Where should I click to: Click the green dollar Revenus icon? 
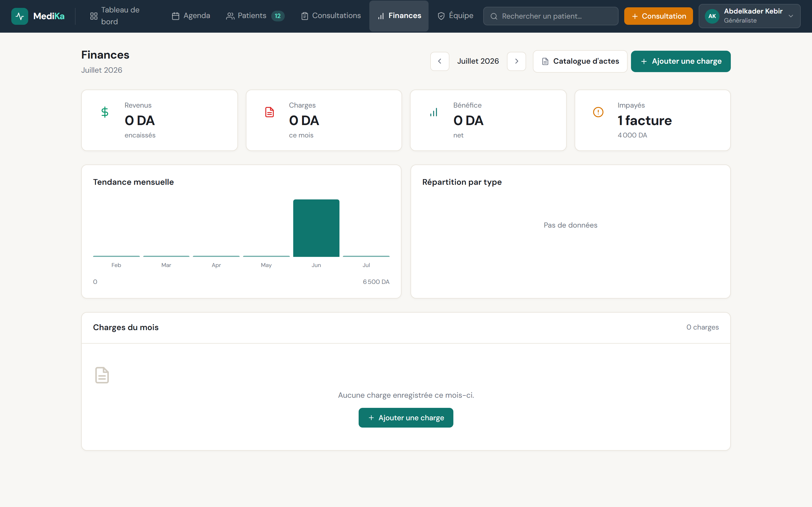[x=105, y=112]
